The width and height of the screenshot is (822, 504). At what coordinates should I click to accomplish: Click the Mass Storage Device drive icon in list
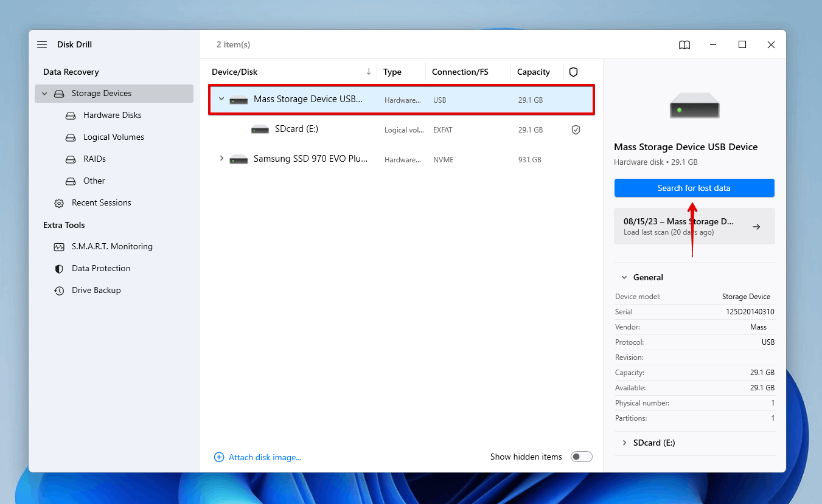(x=239, y=100)
